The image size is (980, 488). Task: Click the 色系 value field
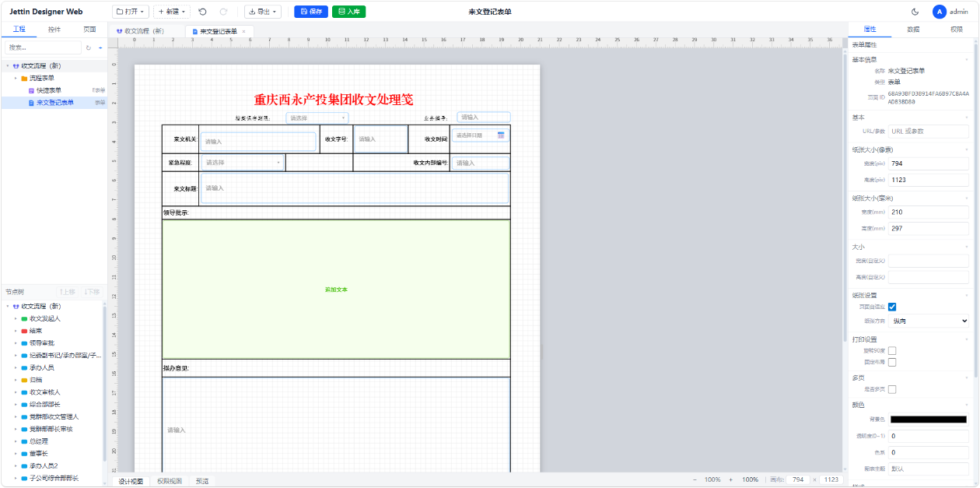929,452
